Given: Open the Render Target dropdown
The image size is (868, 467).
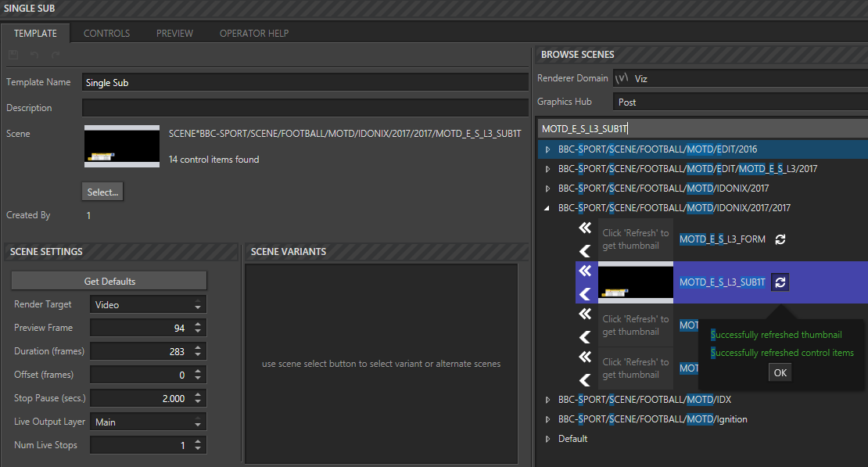Looking at the screenshot, I should pyautogui.click(x=148, y=305).
